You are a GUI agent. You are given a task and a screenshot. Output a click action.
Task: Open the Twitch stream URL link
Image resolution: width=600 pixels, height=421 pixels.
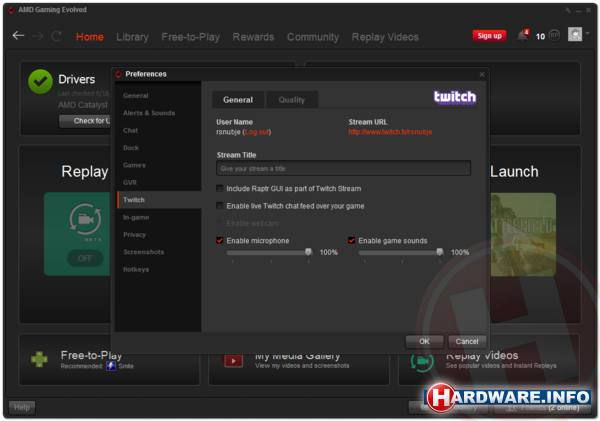(390, 132)
